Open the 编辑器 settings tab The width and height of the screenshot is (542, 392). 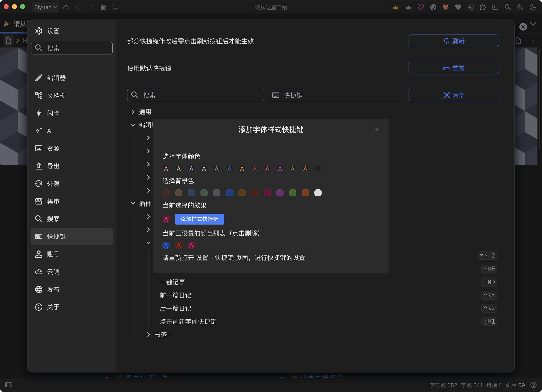point(56,78)
